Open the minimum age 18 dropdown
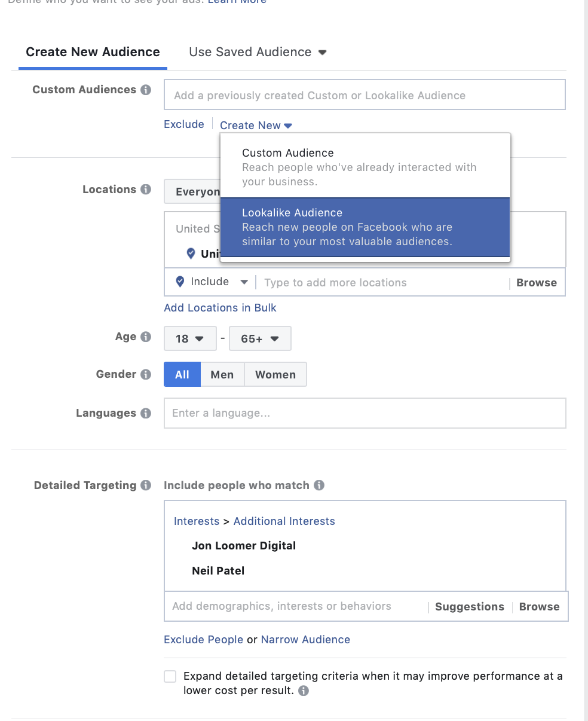Screen dimensions: 588x721 click(189, 339)
